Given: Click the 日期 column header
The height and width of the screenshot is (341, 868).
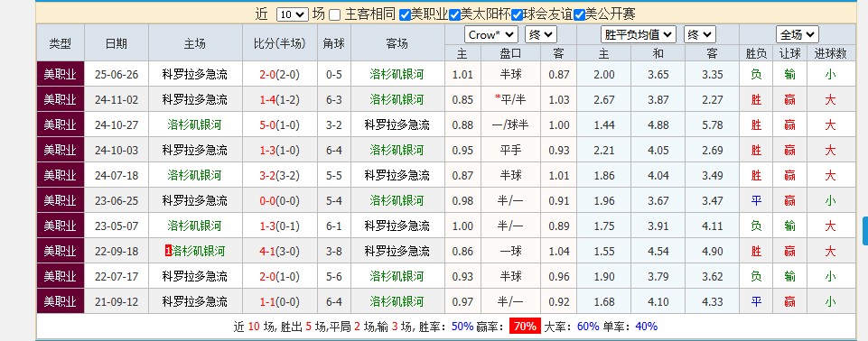Looking at the screenshot, I should pos(117,43).
